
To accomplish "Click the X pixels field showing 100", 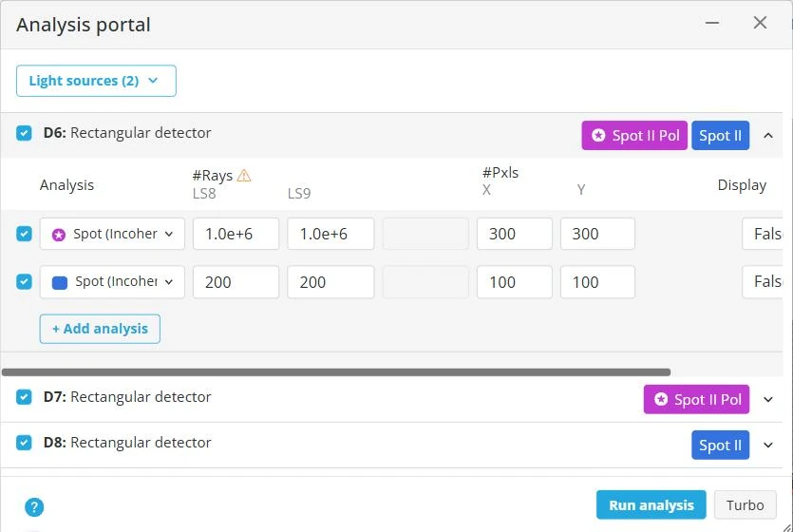I will pos(515,282).
